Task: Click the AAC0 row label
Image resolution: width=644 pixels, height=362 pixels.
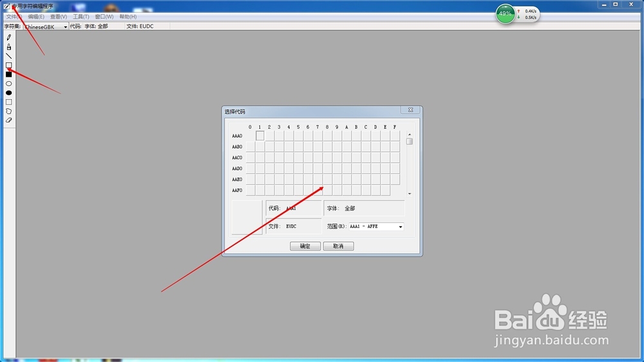Action: [x=237, y=158]
